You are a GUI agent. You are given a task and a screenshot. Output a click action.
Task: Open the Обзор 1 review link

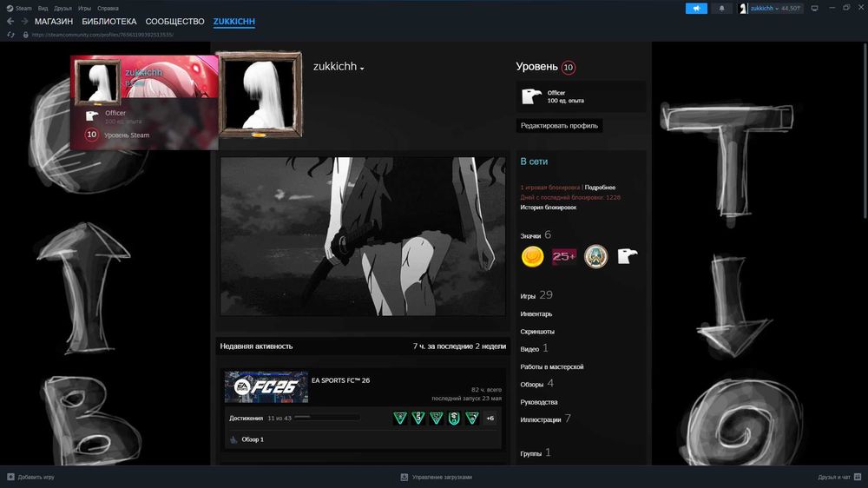coord(253,439)
